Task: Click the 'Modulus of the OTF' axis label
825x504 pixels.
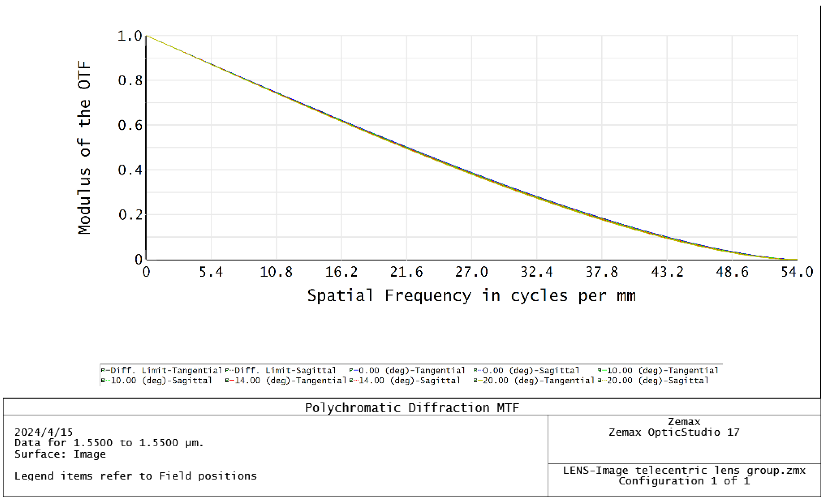Action: pos(84,147)
